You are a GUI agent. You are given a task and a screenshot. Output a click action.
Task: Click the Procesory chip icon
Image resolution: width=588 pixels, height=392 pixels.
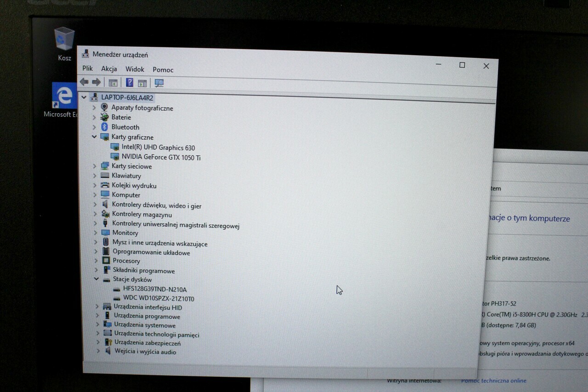pyautogui.click(x=106, y=261)
